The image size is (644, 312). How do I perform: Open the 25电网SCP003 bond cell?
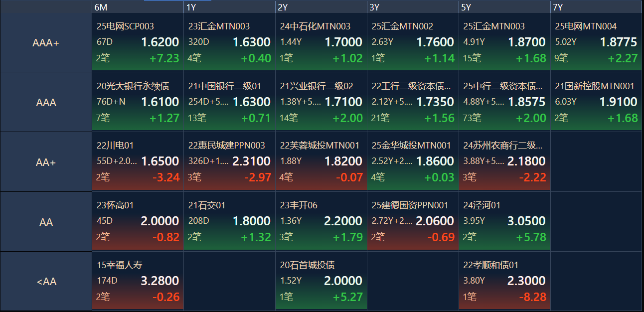[138, 43]
